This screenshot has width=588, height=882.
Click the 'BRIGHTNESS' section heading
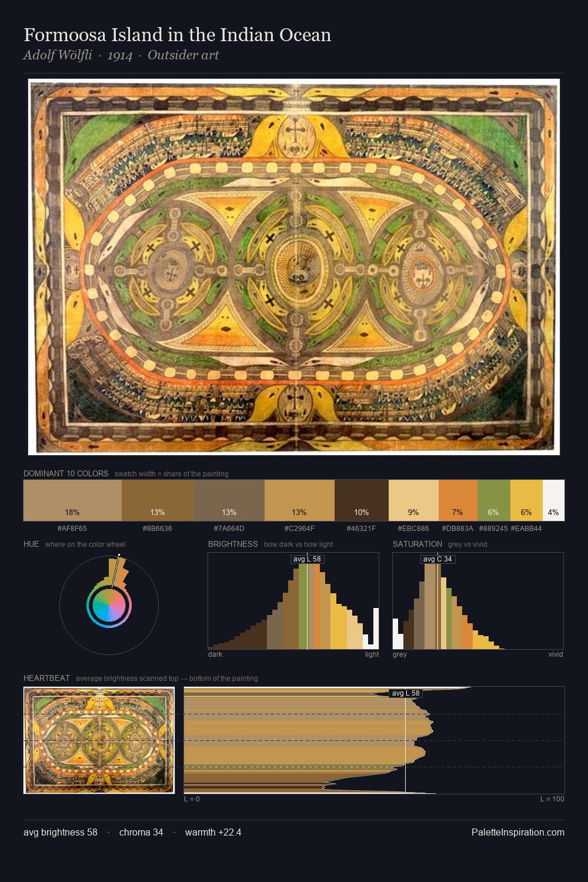click(233, 544)
